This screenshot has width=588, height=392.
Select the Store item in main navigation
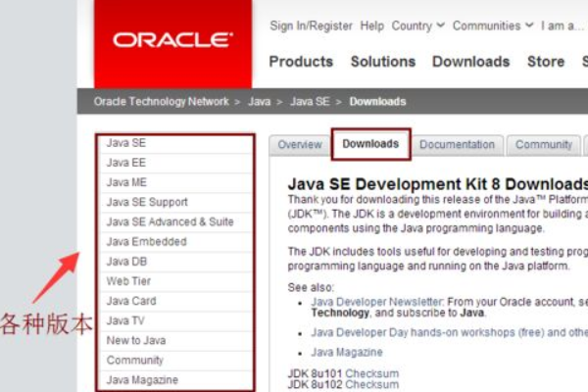click(546, 62)
